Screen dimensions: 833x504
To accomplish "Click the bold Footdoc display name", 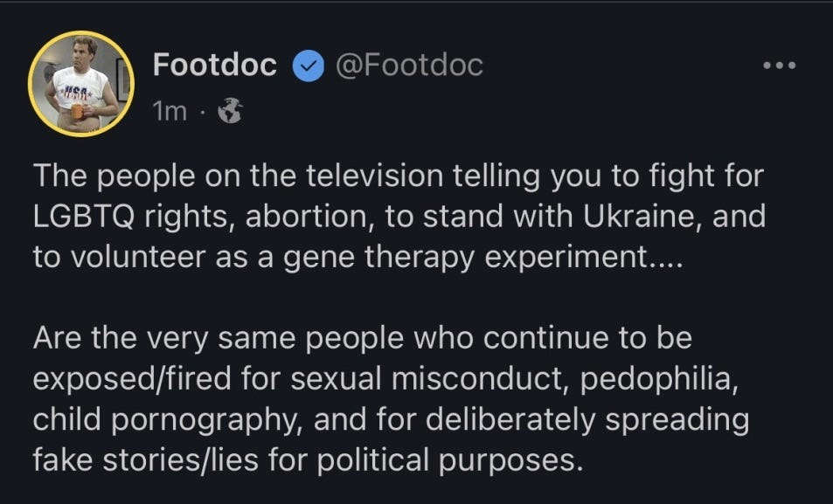I will (x=215, y=65).
